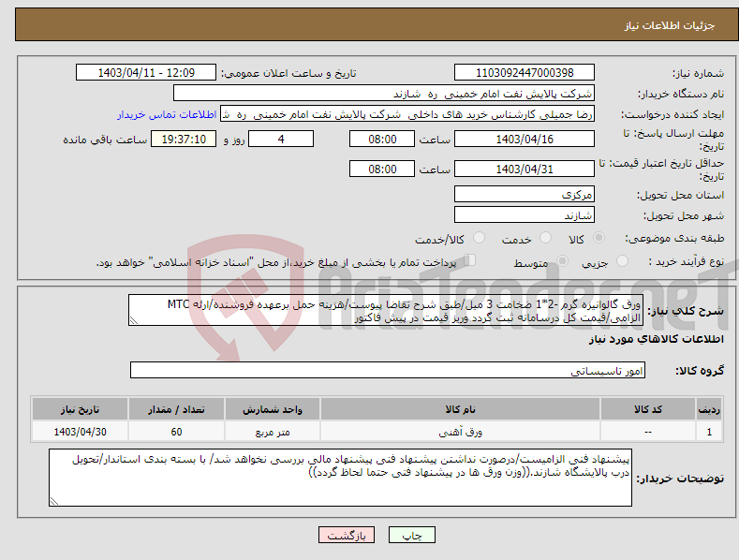Click the delivery city field شازند
Viewport: 739px width, 560px height.
pyautogui.click(x=525, y=214)
